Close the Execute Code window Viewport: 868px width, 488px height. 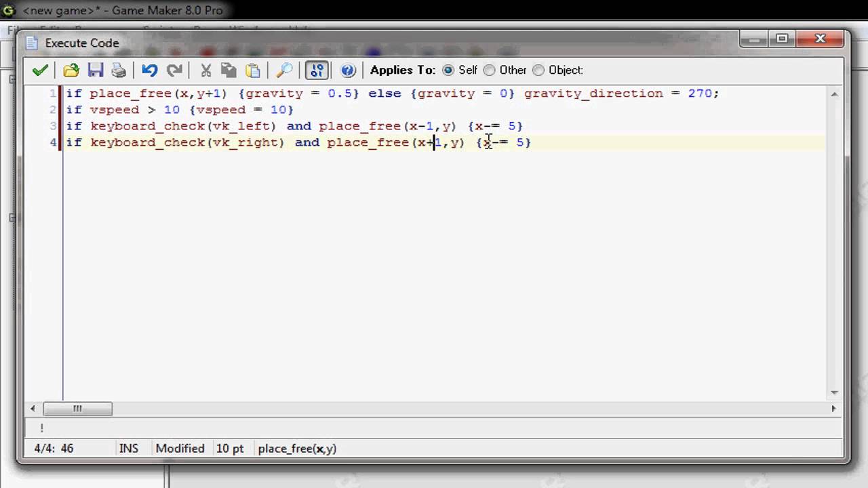pos(820,39)
